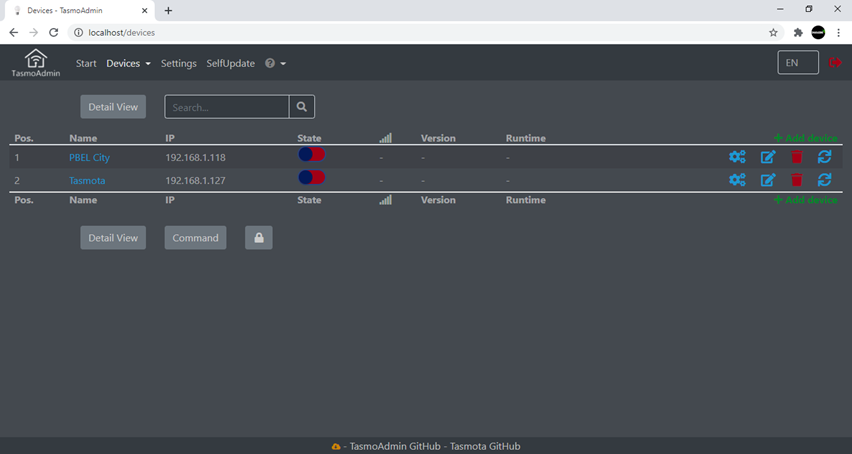Click the localhost/devices address bar

point(424,33)
